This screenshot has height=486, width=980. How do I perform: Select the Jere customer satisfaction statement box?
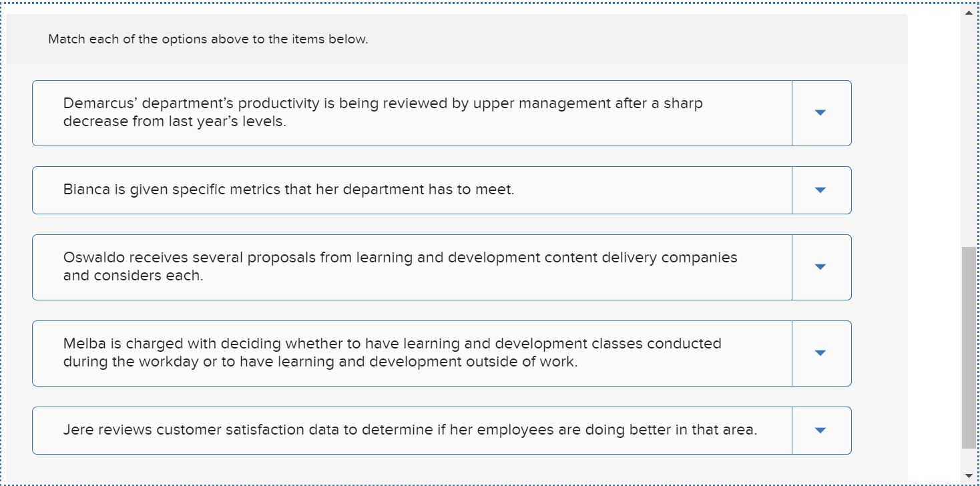point(401,430)
